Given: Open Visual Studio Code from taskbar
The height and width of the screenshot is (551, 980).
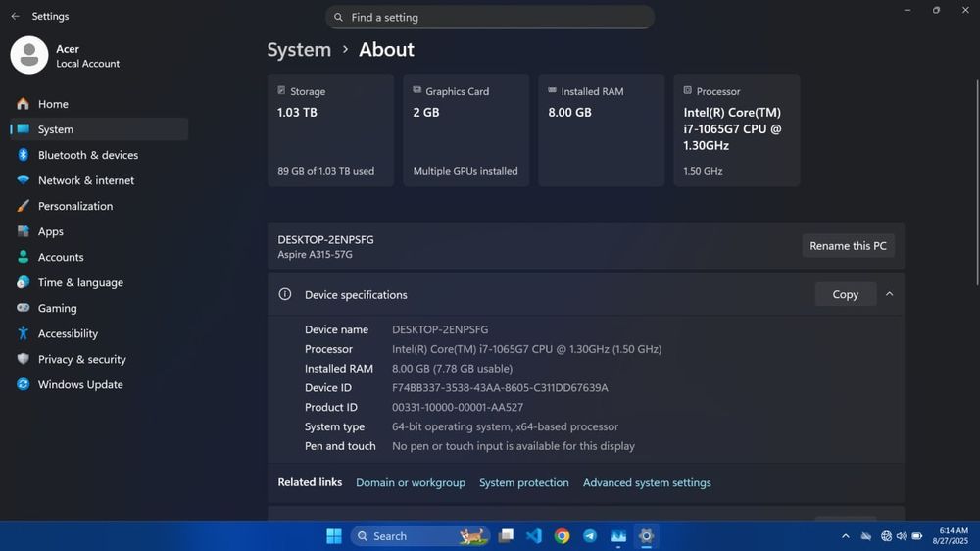Looking at the screenshot, I should click(534, 536).
